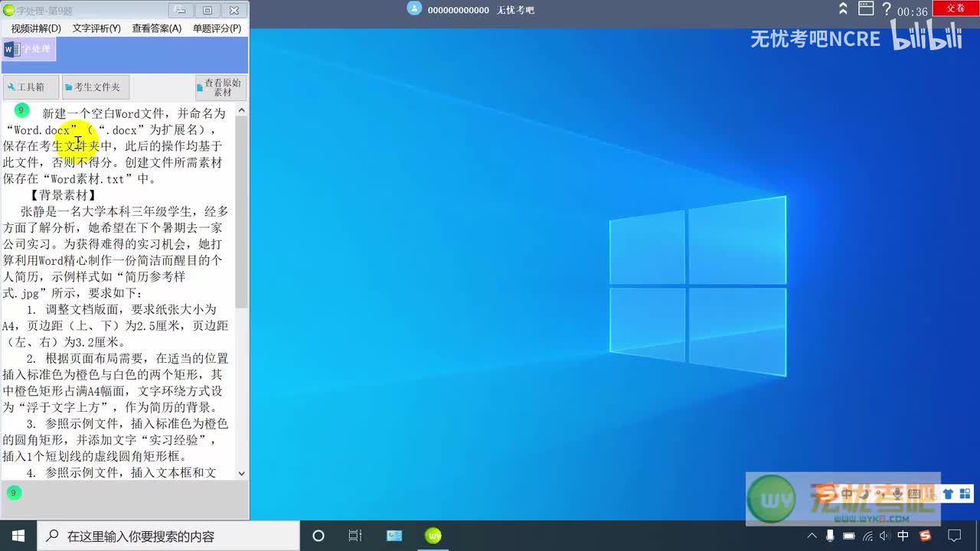Open the 查看答案(A) menu
The image size is (980, 551).
156,28
